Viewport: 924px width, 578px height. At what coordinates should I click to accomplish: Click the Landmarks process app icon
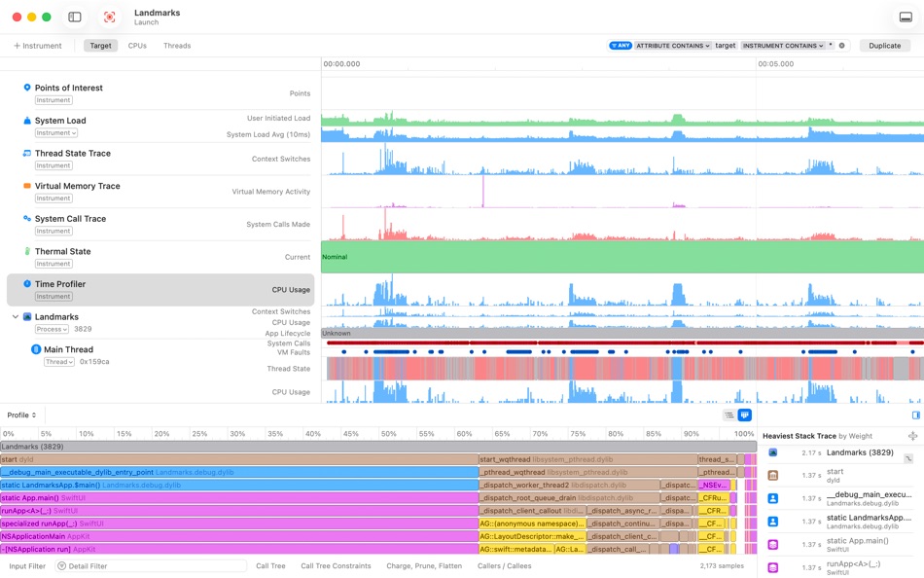pos(27,316)
